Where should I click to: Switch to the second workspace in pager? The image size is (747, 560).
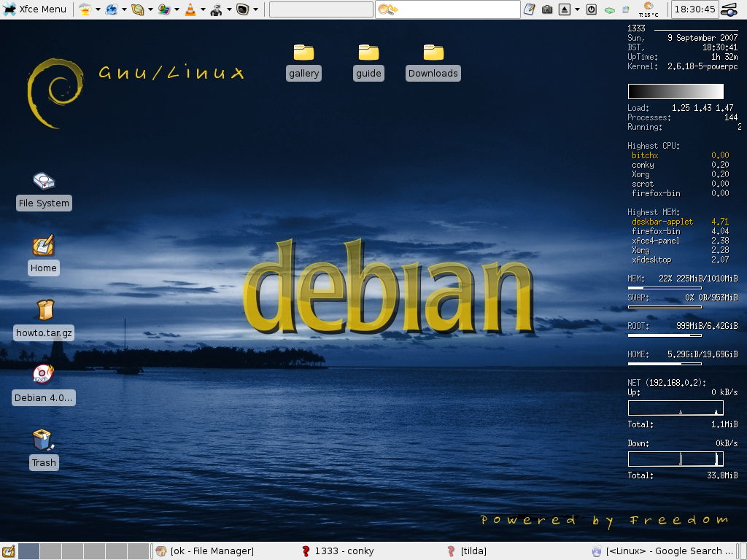pyautogui.click(x=50, y=551)
